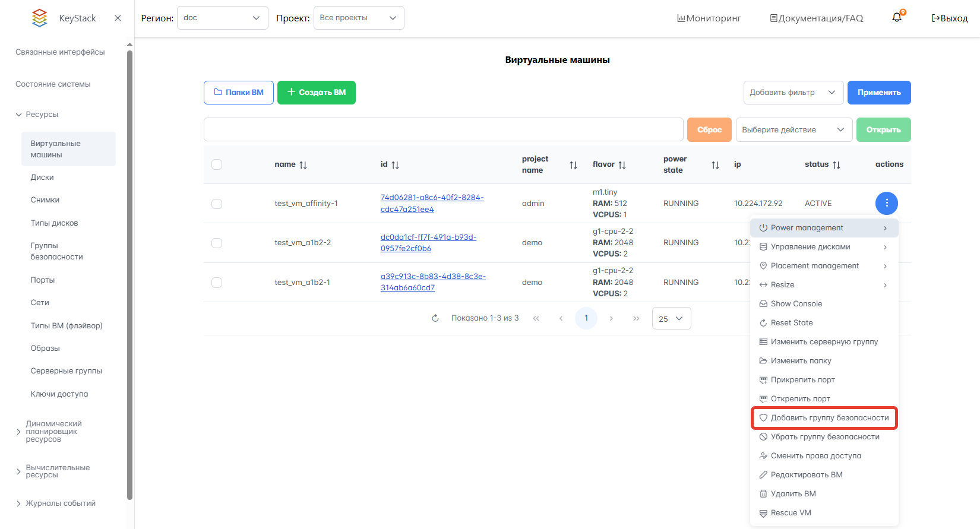This screenshot has height=529, width=980.
Task: Click sort arrows on status column
Action: click(836, 165)
